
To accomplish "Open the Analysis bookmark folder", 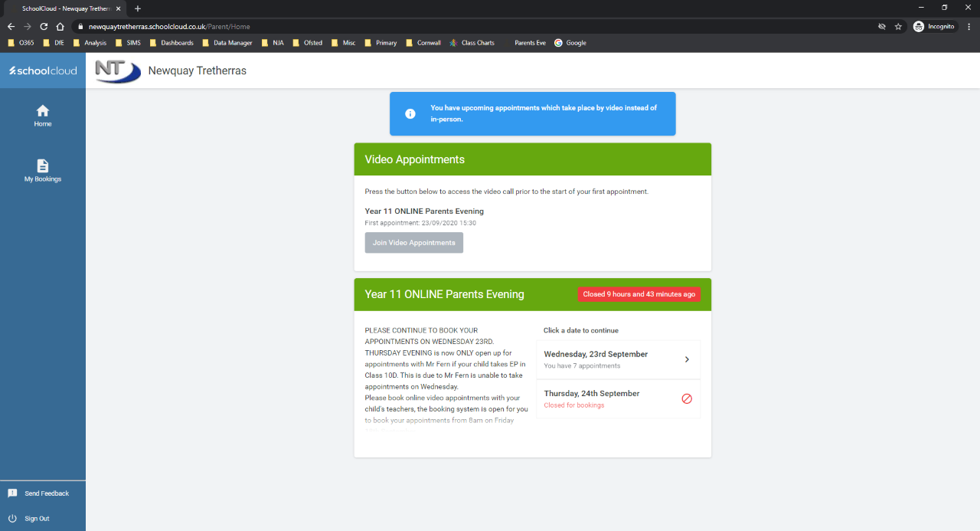I will click(90, 43).
